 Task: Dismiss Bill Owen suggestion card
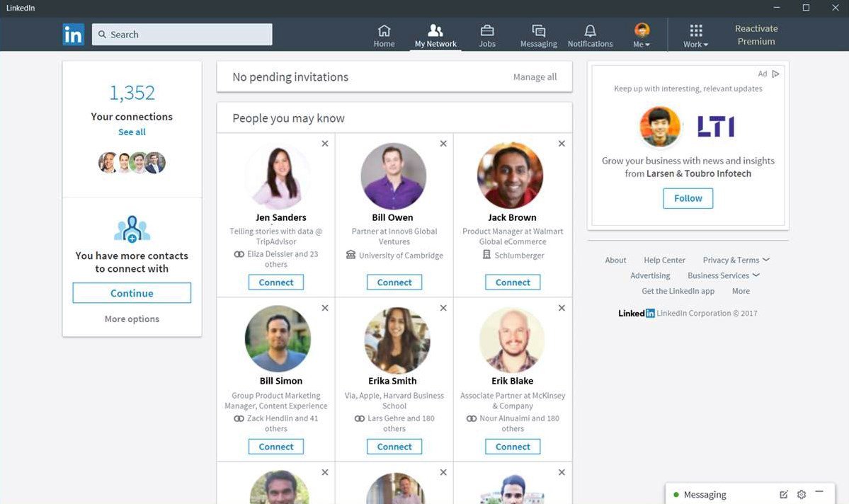pyautogui.click(x=443, y=144)
